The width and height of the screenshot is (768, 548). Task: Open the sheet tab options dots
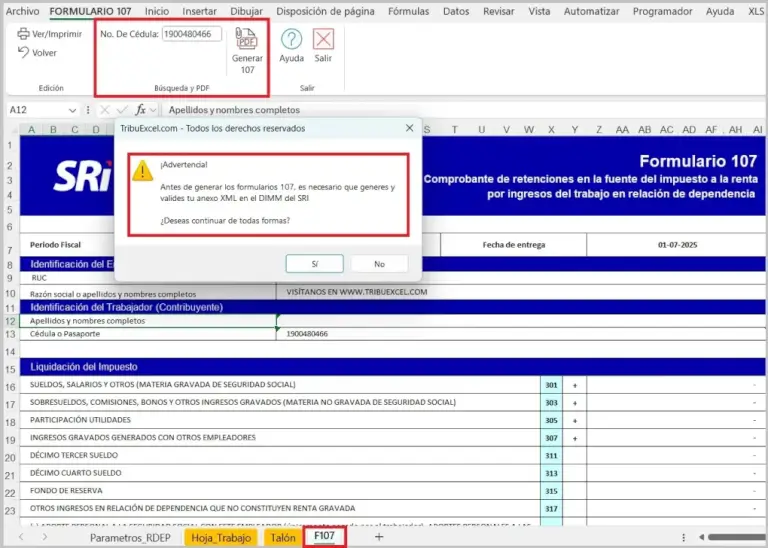[x=684, y=537]
